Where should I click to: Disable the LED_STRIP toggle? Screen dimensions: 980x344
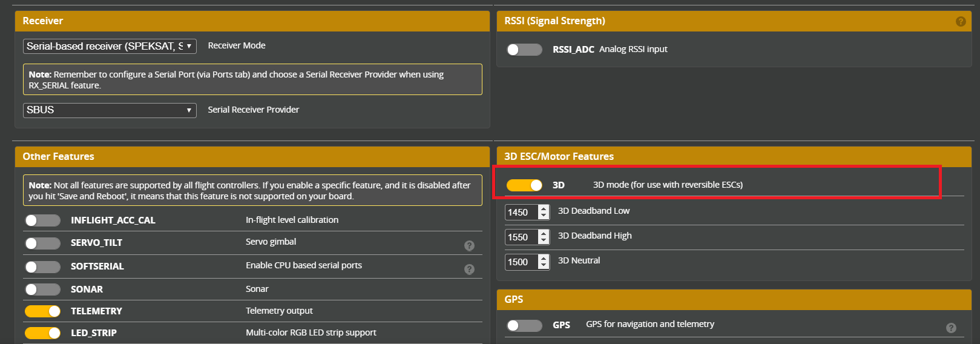[42, 333]
